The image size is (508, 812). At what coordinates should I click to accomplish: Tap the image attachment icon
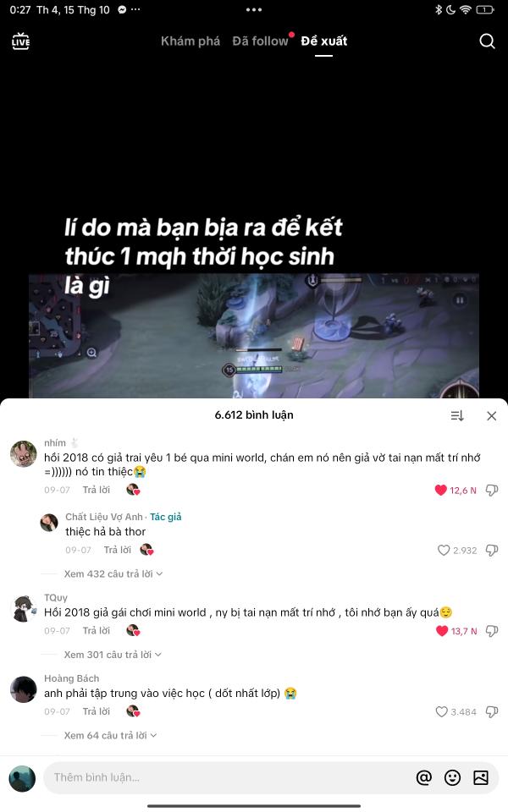coord(481,777)
